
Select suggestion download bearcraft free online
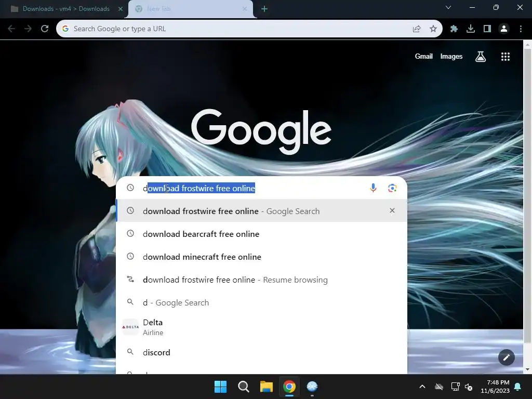pyautogui.click(x=262, y=234)
